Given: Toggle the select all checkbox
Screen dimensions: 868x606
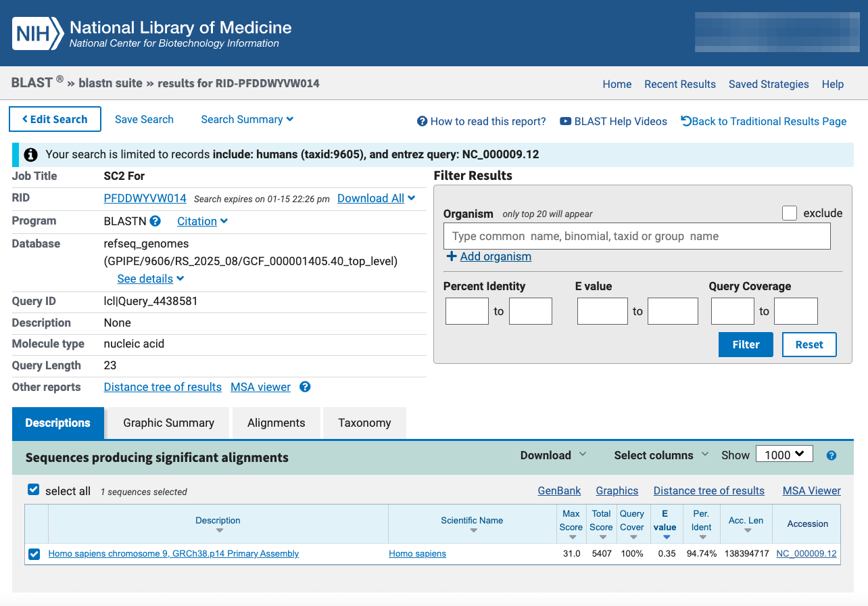Looking at the screenshot, I should 33,490.
